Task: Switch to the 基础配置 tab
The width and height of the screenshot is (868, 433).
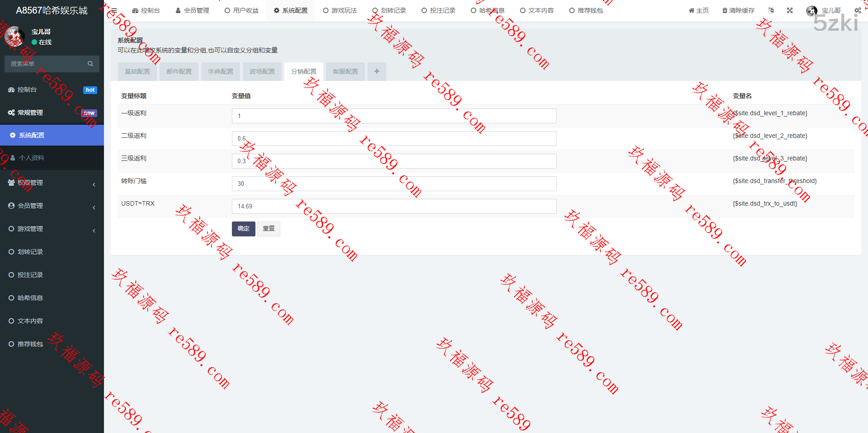Action: pos(137,71)
